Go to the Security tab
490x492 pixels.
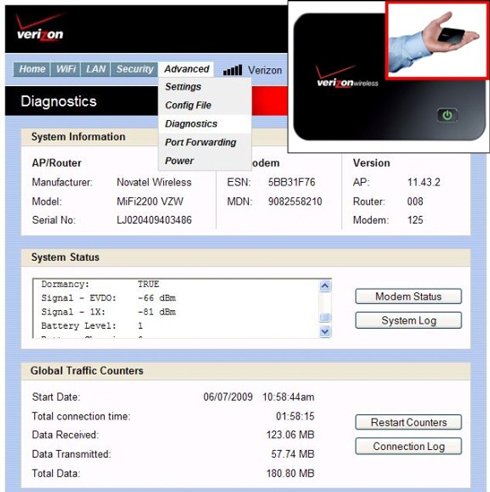(134, 69)
